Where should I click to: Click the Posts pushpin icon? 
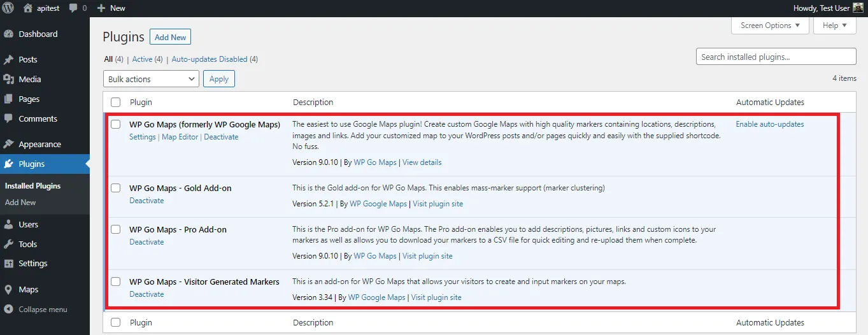click(x=9, y=60)
